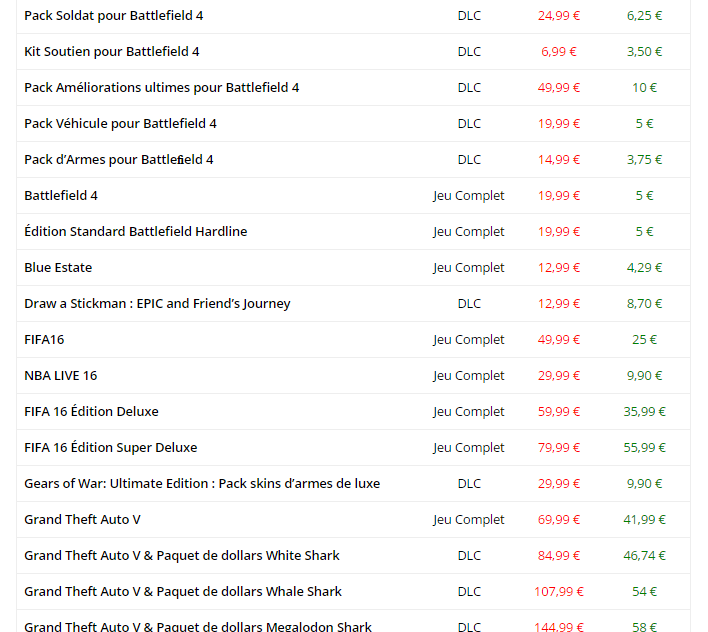This screenshot has height=632, width=708.
Task: Click the 3,50 € sale price
Action: [644, 52]
